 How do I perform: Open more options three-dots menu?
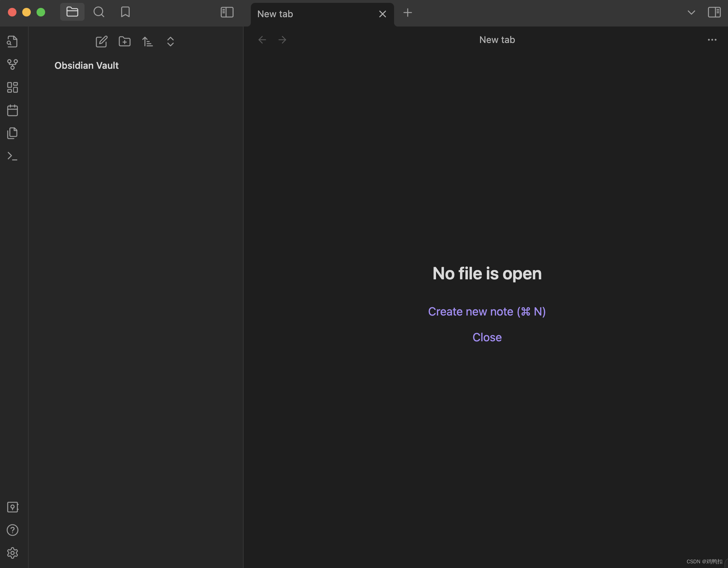point(712,40)
